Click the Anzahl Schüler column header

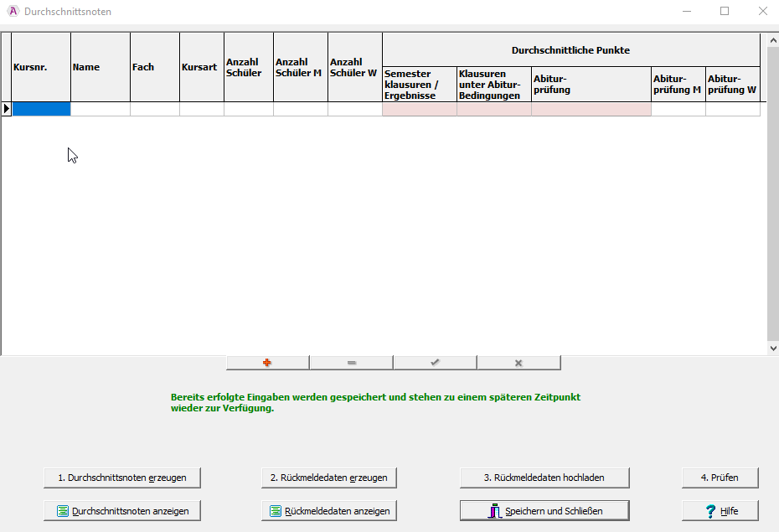click(x=249, y=67)
